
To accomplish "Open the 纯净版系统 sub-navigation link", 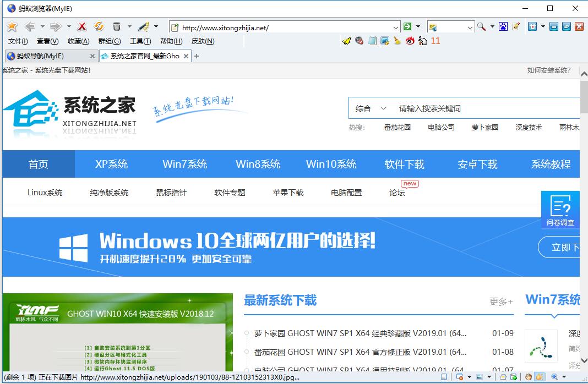I will [x=109, y=193].
